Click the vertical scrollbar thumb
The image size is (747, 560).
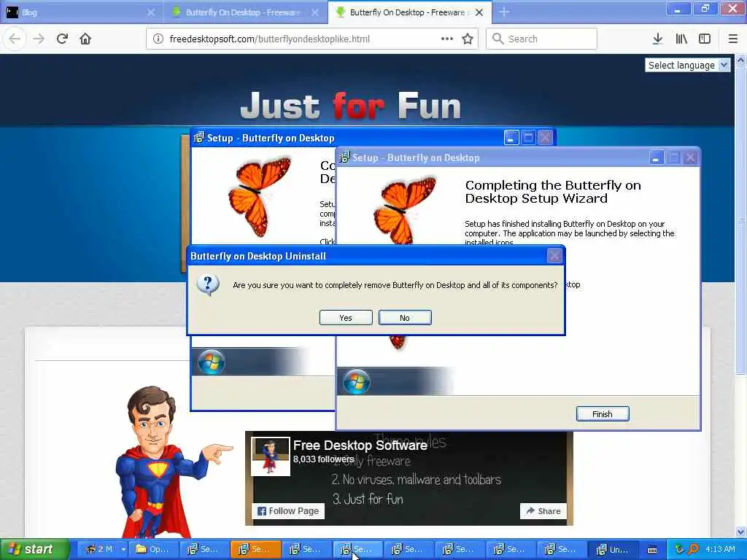click(x=740, y=220)
